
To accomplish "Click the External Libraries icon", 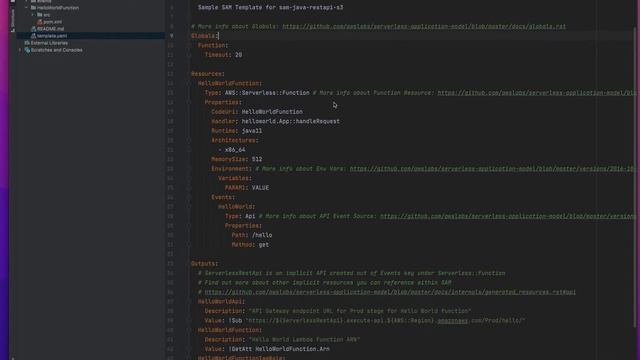I will point(27,43).
